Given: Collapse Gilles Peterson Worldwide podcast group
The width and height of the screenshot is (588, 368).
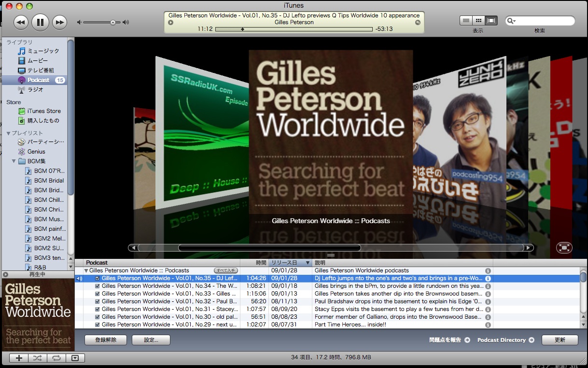Looking at the screenshot, I should (86, 270).
